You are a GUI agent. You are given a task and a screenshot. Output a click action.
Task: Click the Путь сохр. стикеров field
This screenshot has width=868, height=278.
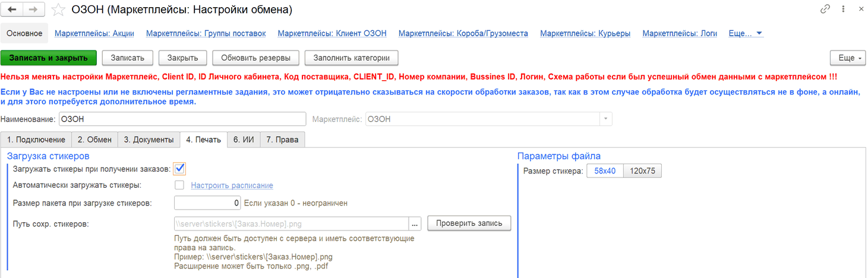tap(291, 223)
